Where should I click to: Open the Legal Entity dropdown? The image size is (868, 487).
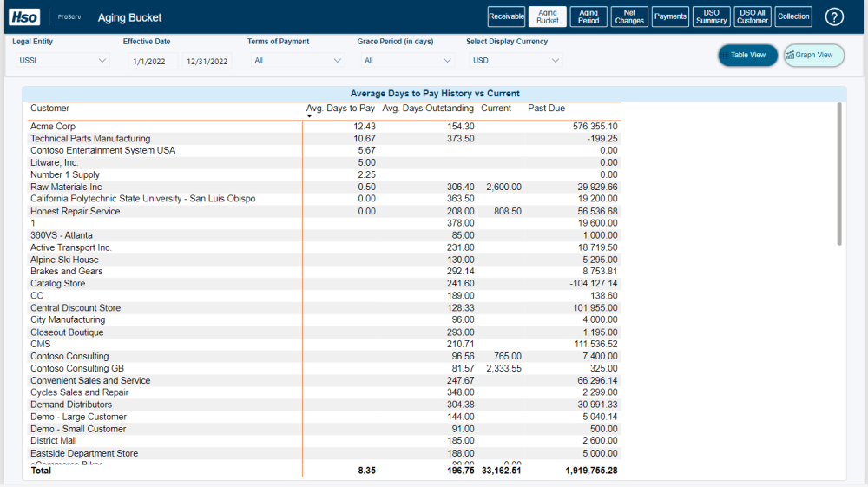point(62,61)
